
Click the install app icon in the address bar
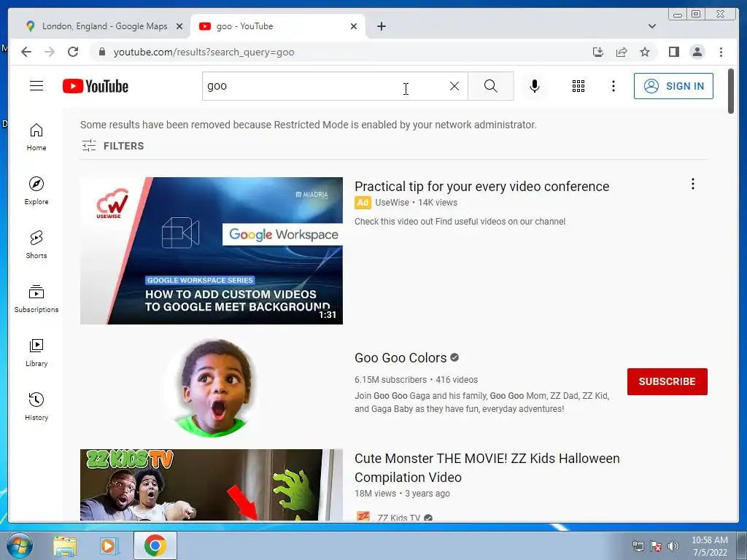click(x=598, y=52)
